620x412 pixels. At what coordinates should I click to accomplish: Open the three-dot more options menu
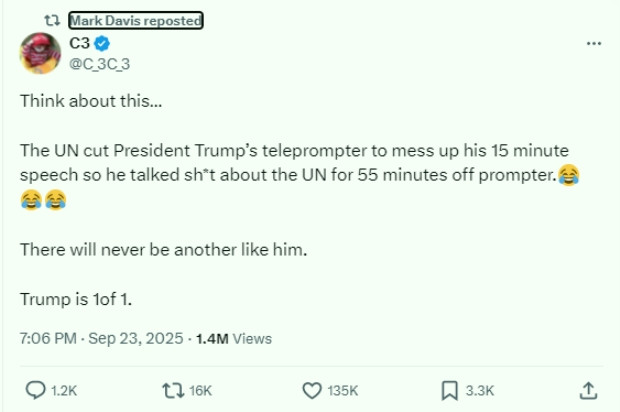(x=594, y=43)
